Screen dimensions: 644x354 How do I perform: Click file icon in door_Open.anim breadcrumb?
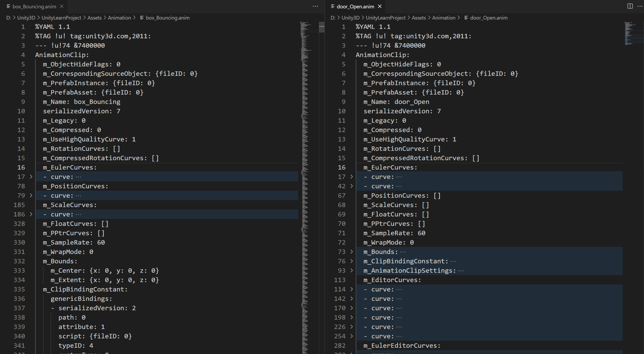pos(466,18)
